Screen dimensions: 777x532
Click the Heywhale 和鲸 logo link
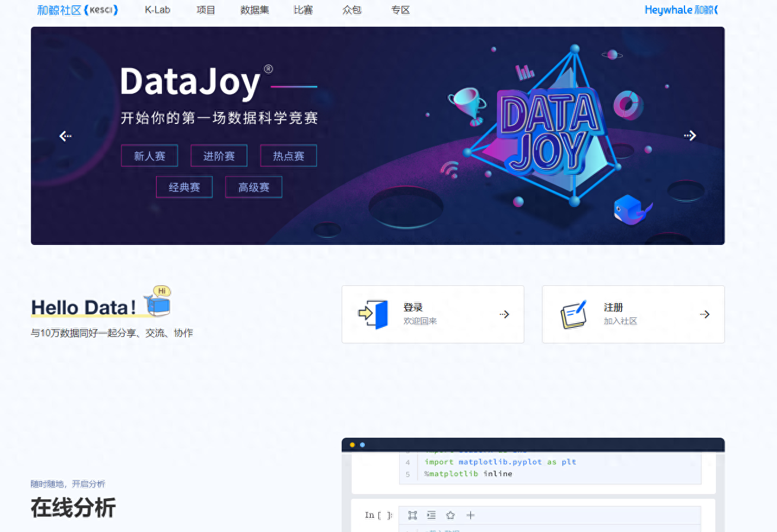[681, 9]
